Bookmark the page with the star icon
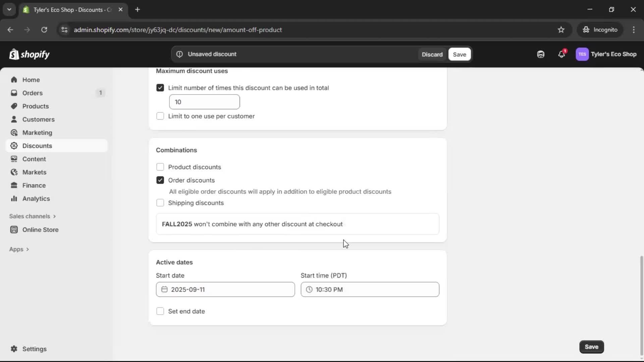 point(561,29)
